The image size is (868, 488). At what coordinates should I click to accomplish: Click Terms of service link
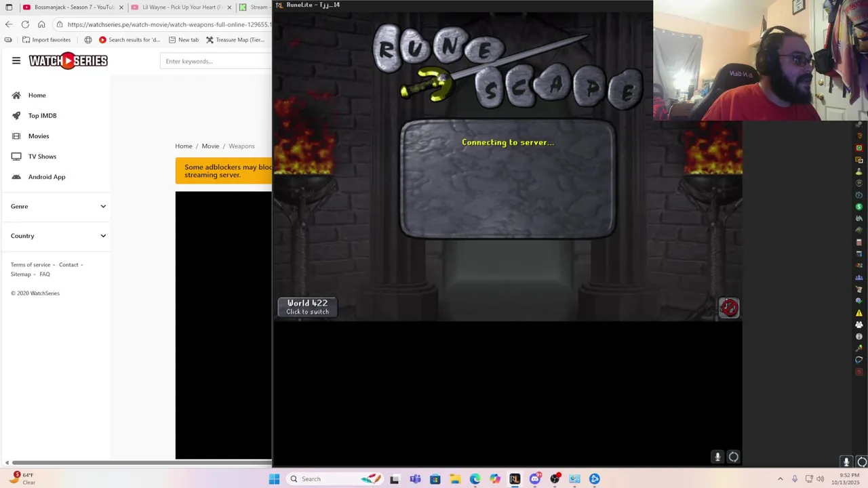(x=31, y=265)
